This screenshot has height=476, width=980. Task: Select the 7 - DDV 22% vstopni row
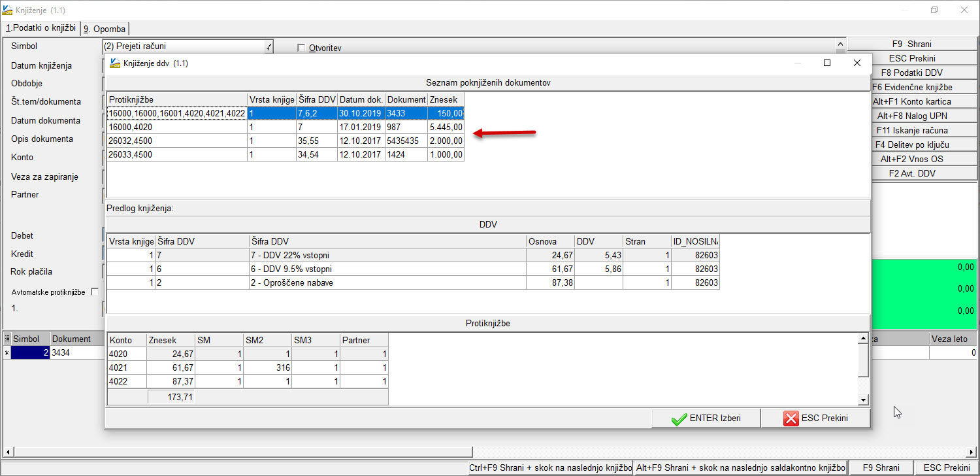(x=413, y=255)
